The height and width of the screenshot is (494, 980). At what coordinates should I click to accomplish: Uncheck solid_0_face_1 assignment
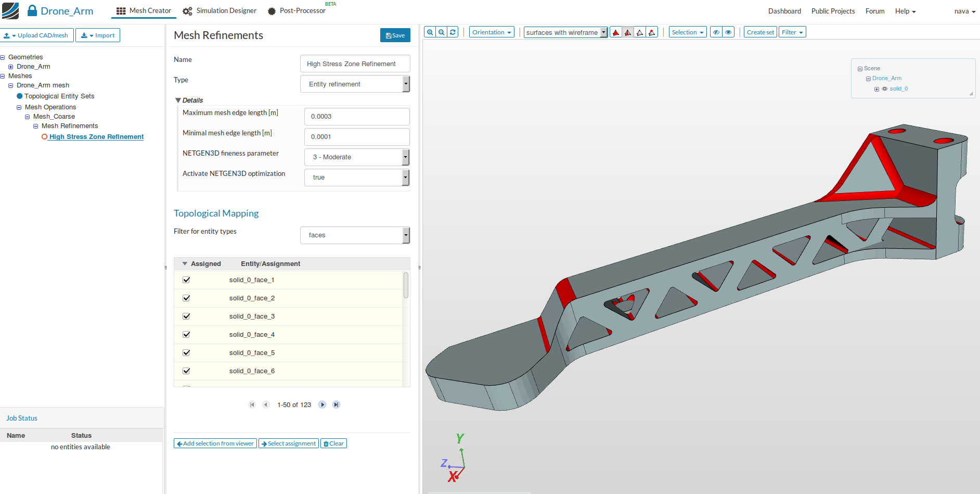coord(186,280)
